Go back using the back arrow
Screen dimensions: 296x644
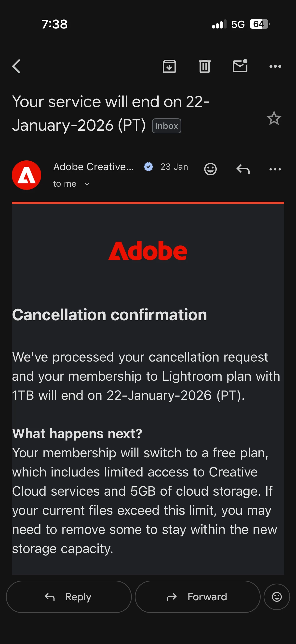(16, 67)
